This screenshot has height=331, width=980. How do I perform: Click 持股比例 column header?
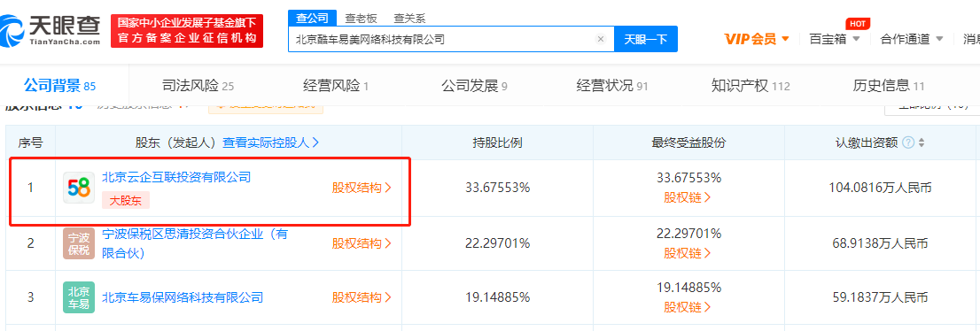tap(497, 142)
